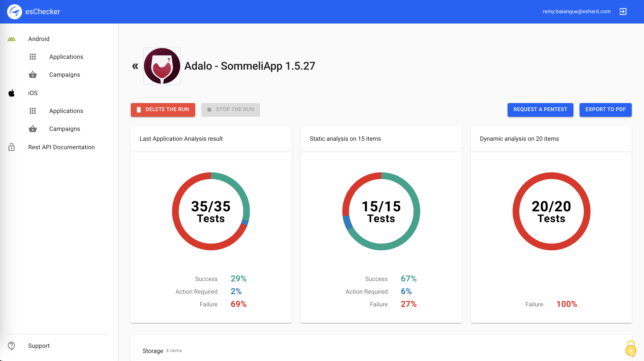This screenshot has width=644, height=361.
Task: Click the 67% Success value
Action: pos(409,278)
